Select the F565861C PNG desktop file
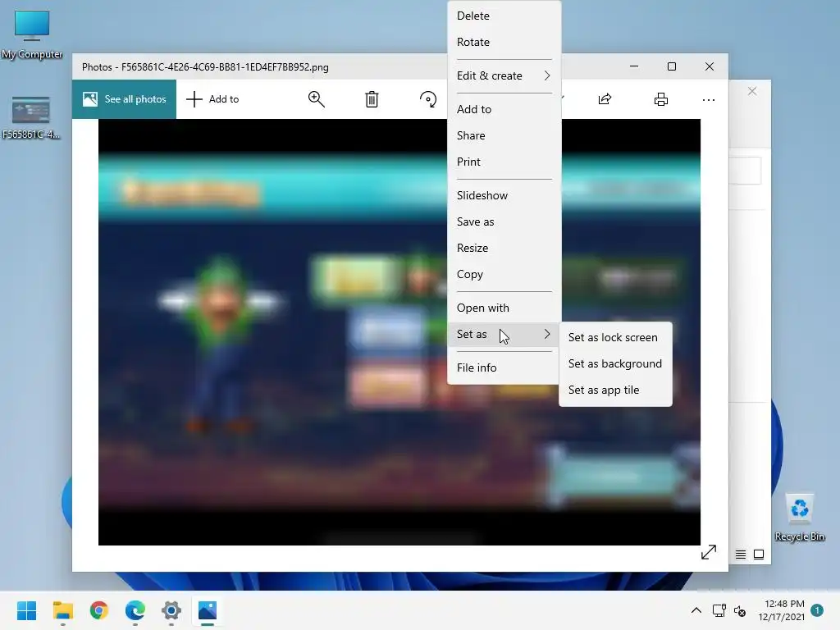Viewport: 840px width, 630px height. [31, 118]
